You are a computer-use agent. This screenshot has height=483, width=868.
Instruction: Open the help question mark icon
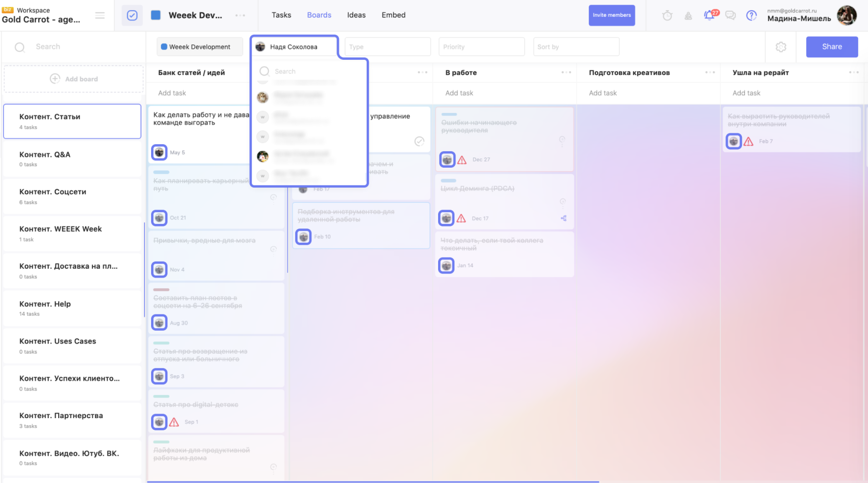point(752,16)
